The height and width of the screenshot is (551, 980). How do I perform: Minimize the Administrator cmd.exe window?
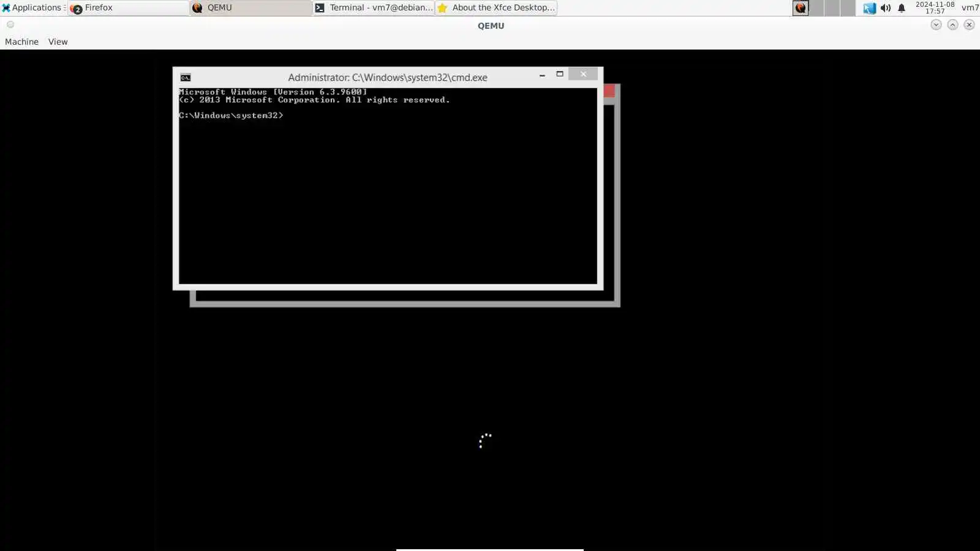[542, 75]
